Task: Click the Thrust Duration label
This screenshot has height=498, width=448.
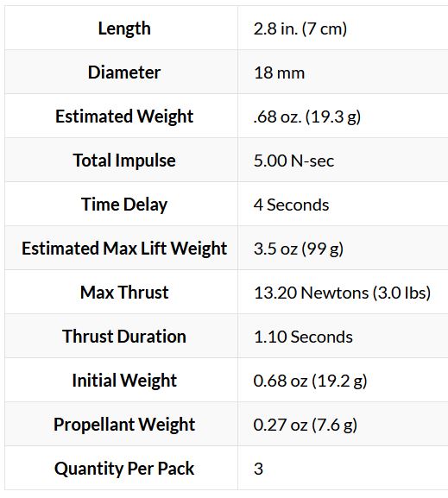Action: (124, 337)
